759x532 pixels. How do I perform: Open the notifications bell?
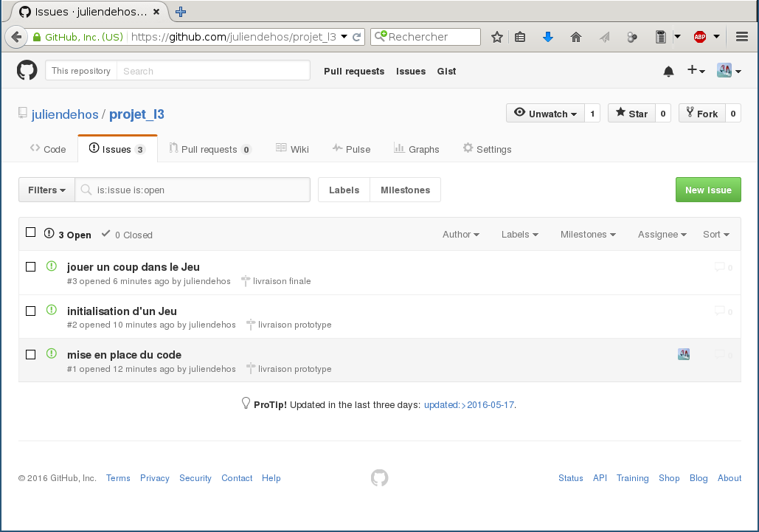pos(668,71)
